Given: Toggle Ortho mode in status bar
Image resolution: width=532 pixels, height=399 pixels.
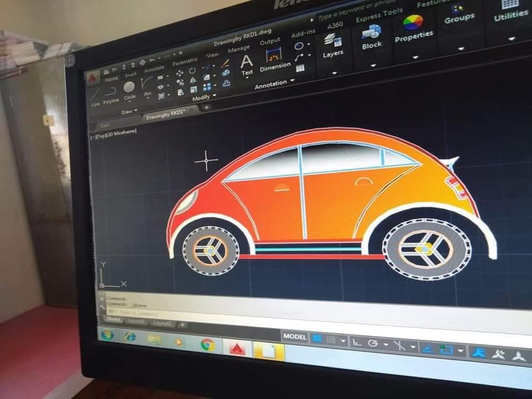Looking at the screenshot, I should click(x=357, y=342).
